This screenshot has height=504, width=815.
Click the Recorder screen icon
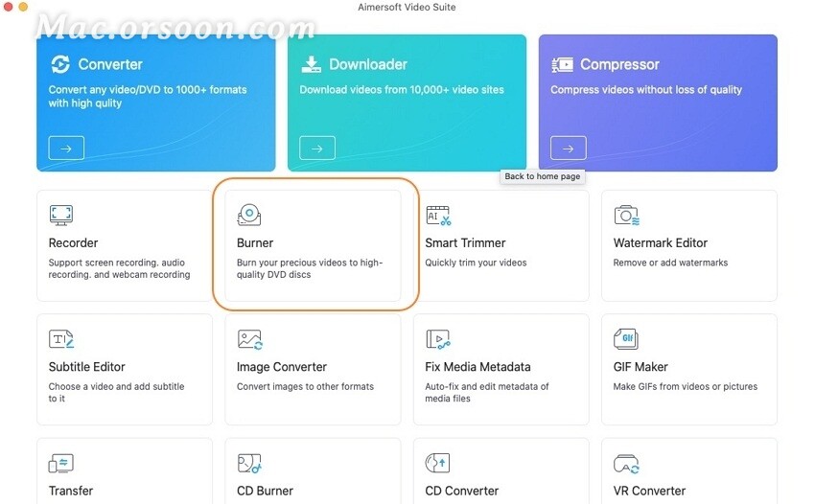60,215
